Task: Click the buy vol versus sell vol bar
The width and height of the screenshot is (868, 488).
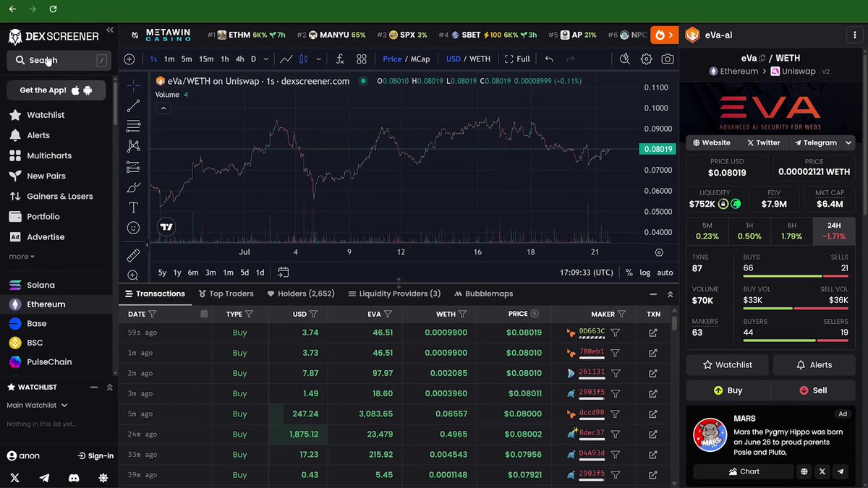Action: click(796, 308)
